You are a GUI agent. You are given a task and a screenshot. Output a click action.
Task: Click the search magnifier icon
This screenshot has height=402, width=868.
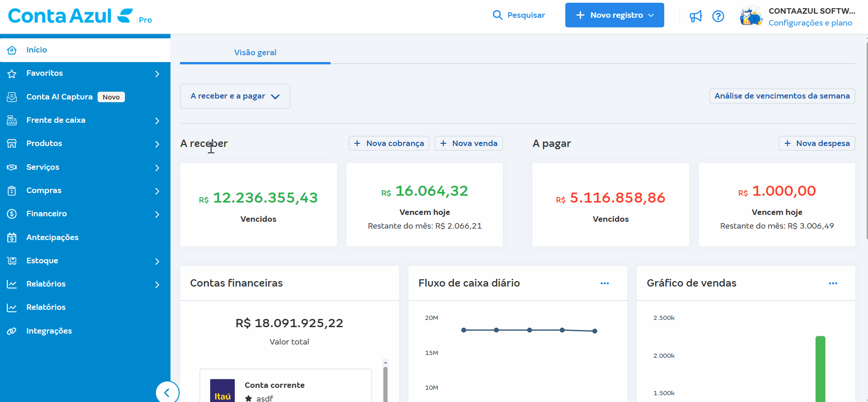pos(497,15)
